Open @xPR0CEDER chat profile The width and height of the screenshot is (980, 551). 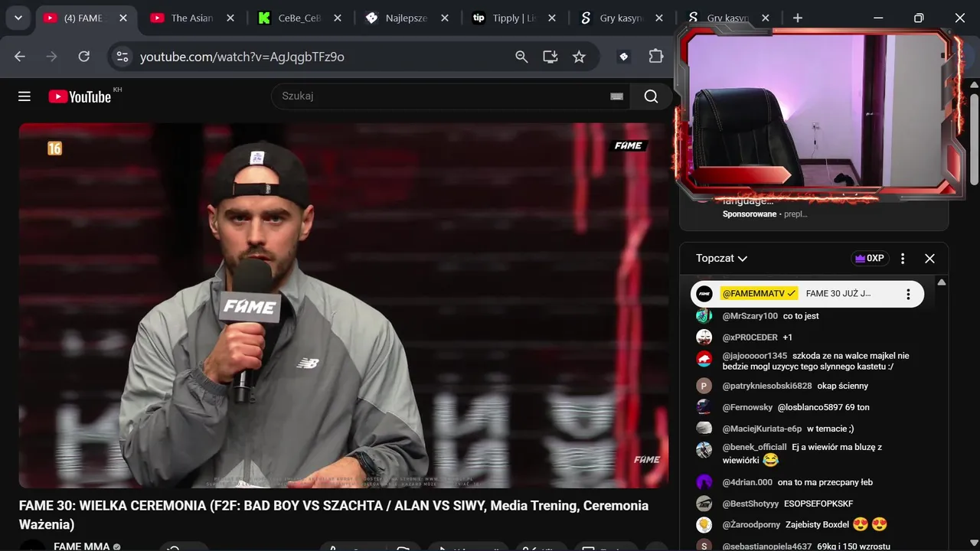750,337
